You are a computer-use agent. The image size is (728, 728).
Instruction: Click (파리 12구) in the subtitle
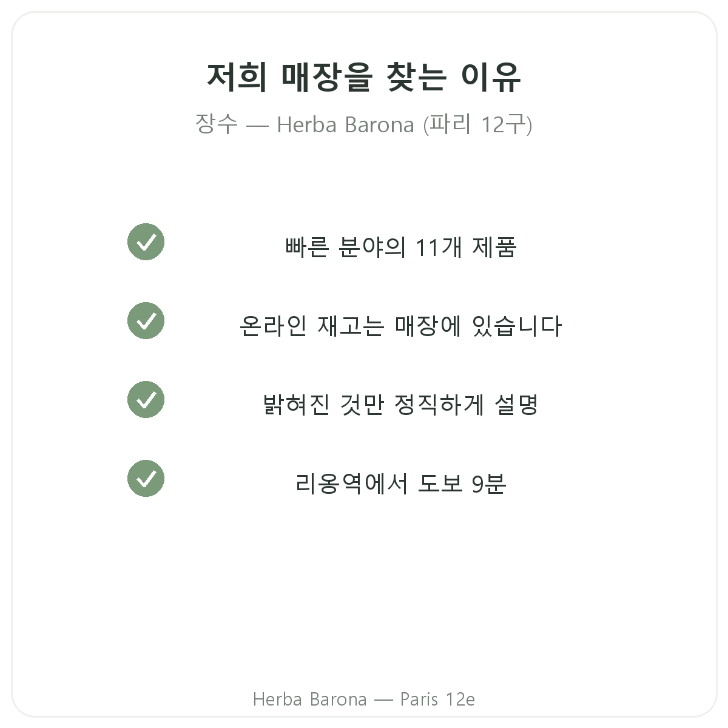point(477,124)
